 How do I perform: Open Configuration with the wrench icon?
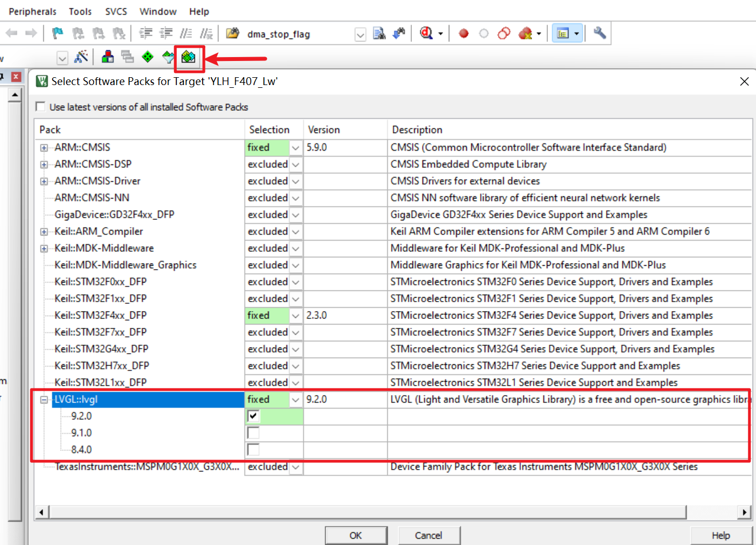(x=599, y=33)
